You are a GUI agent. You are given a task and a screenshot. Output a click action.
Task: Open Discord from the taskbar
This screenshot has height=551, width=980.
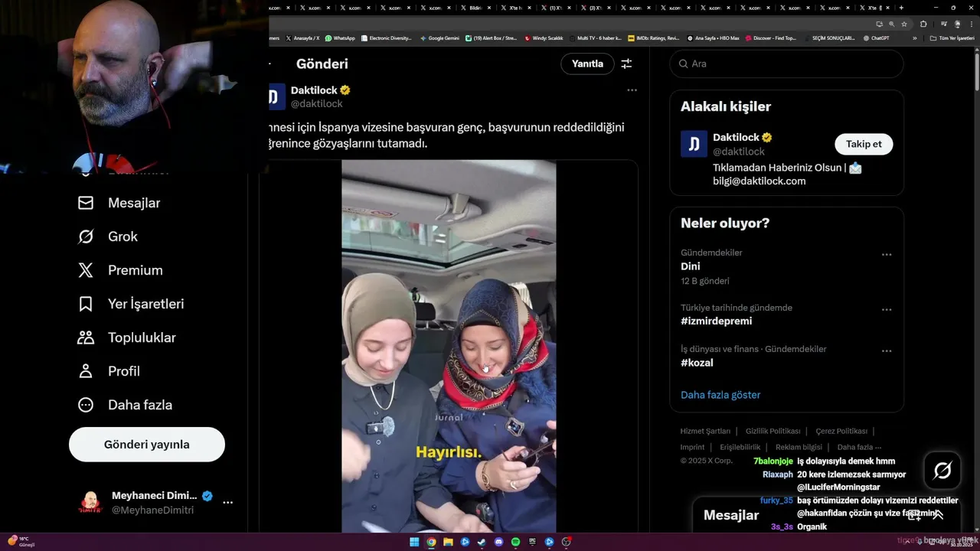point(498,542)
